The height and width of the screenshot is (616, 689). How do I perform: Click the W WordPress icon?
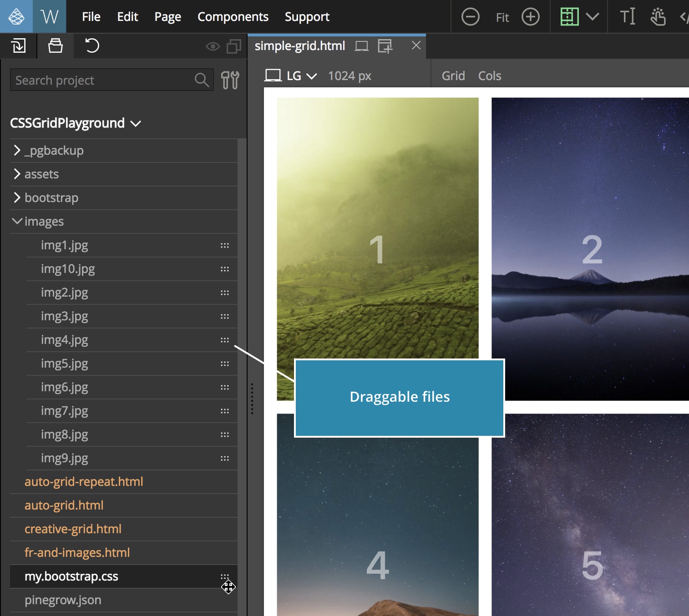tap(49, 16)
